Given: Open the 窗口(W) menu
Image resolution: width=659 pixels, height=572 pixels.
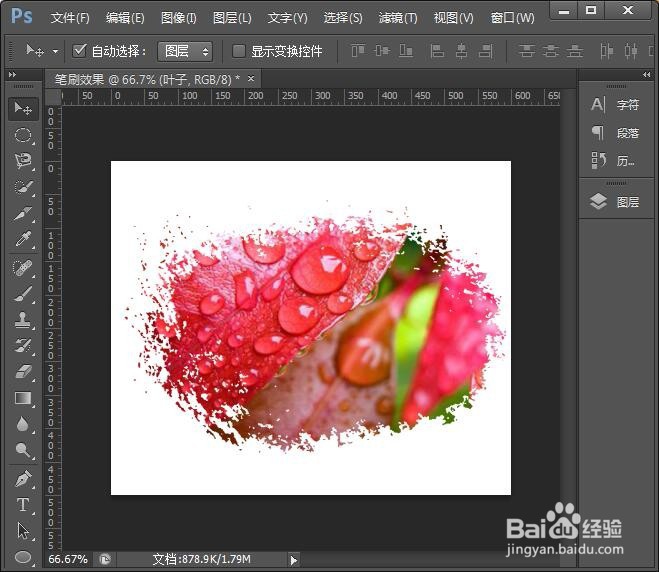Looking at the screenshot, I should [512, 18].
